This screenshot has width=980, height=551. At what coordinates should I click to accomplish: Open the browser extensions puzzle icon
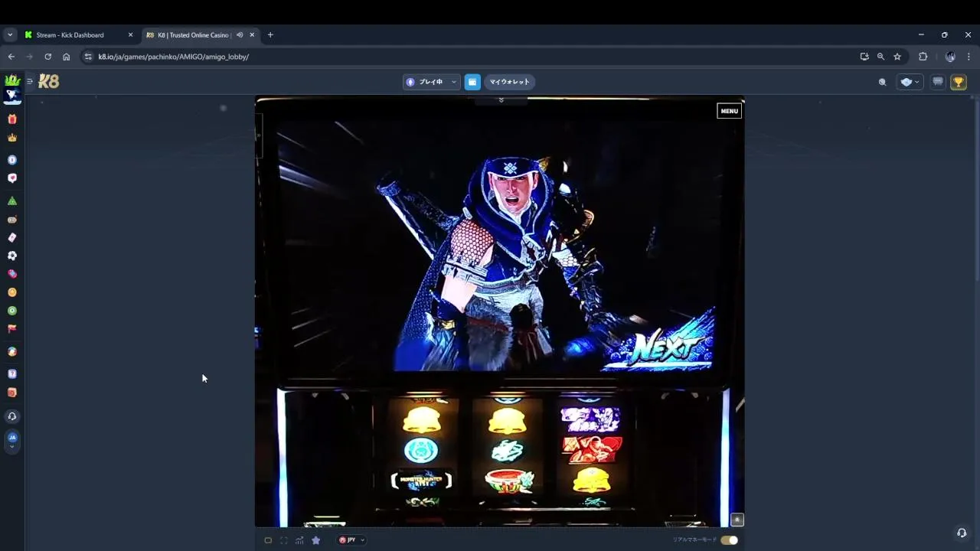point(923,57)
